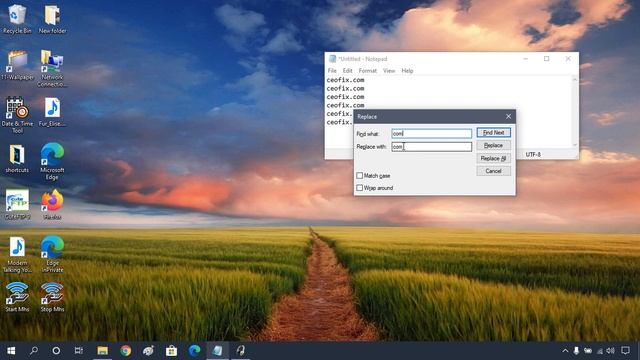
Task: Open the volume speaker tray icon
Action: tap(611, 351)
